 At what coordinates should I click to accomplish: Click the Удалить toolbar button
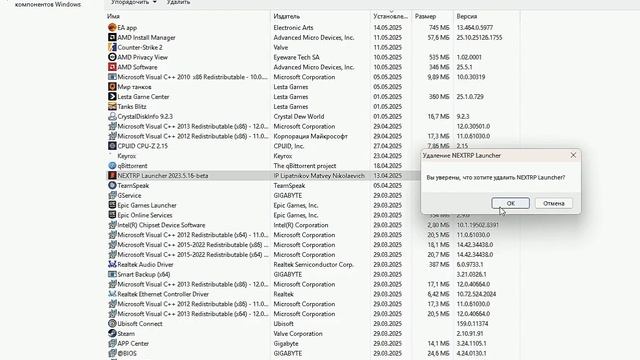[x=178, y=2]
